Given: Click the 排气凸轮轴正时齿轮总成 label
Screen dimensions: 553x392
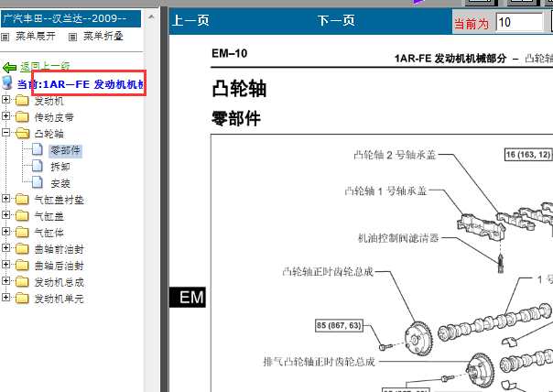Looking at the screenshot, I should point(319,362).
